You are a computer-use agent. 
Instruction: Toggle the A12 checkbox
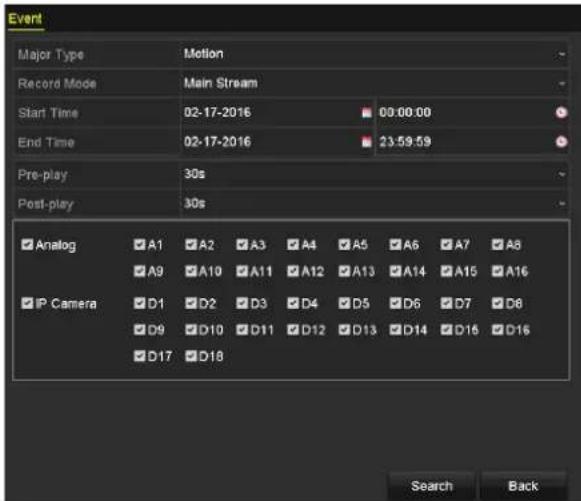pos(293,271)
